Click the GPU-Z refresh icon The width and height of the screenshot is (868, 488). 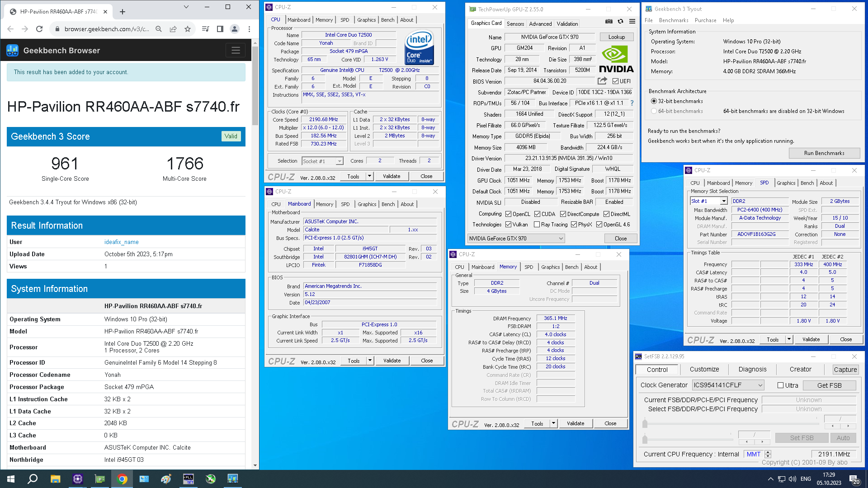621,21
